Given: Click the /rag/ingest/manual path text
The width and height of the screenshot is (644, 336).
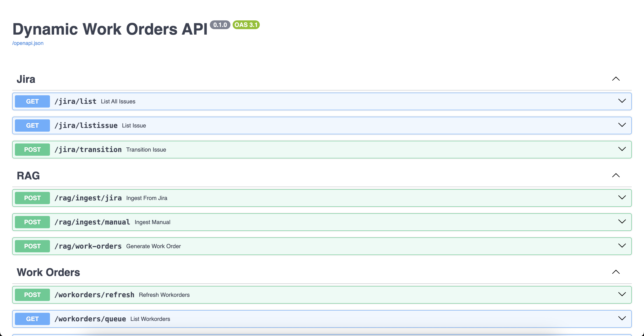Looking at the screenshot, I should click(x=92, y=222).
